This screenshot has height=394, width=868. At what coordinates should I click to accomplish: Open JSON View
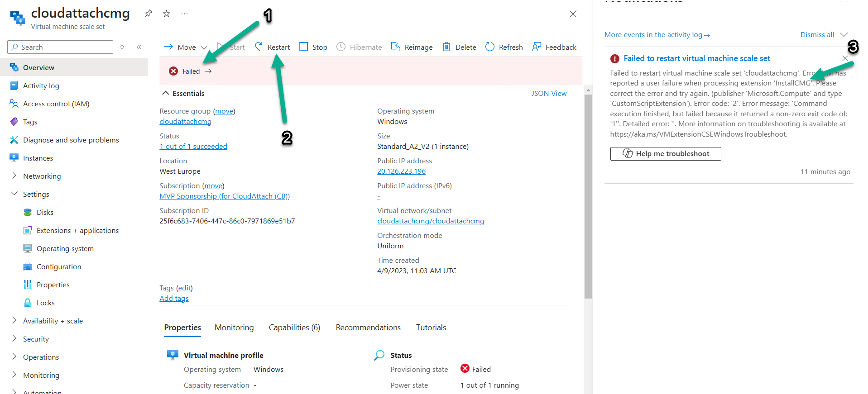point(549,93)
